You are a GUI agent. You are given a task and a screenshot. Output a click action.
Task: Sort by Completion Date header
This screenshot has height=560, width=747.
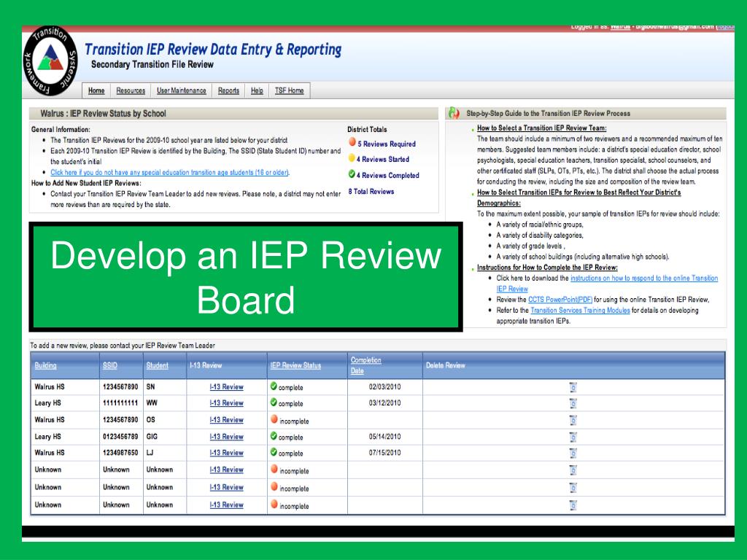366,365
